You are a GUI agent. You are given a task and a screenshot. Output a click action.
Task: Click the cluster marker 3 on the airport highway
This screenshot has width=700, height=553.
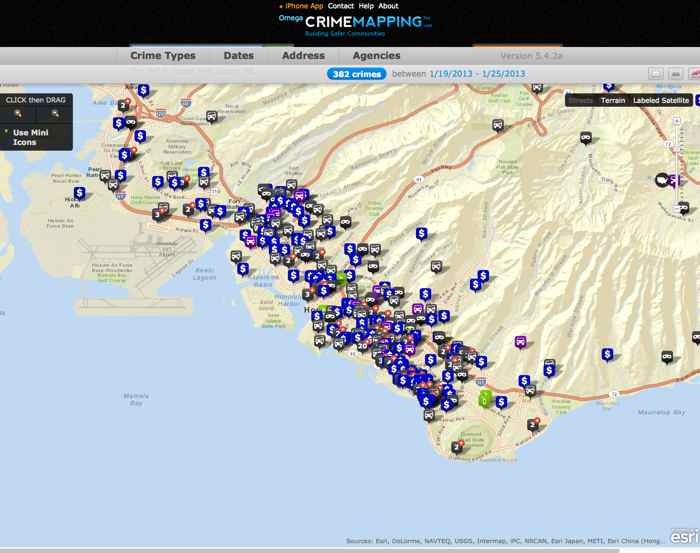157,215
